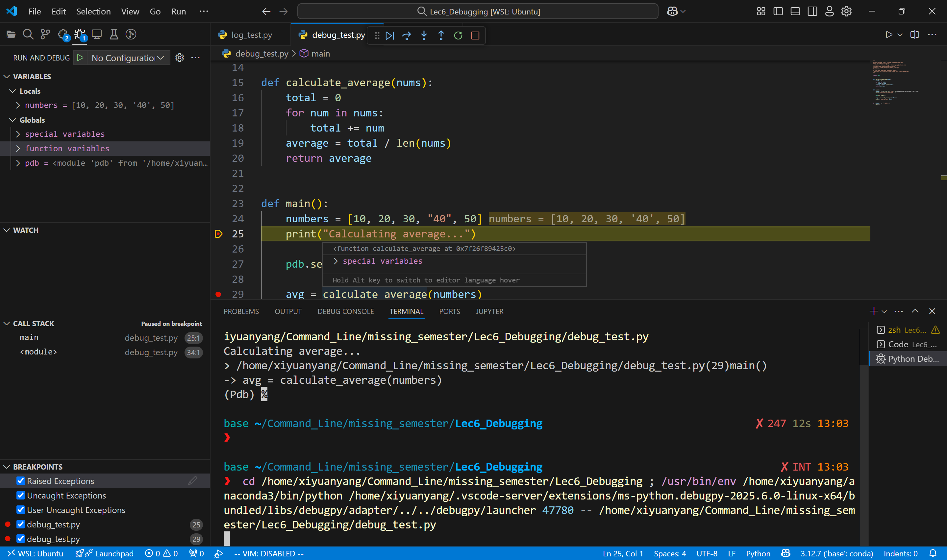This screenshot has width=947, height=560.
Task: Switch to the PROBLEMS tab
Action: 241,311
